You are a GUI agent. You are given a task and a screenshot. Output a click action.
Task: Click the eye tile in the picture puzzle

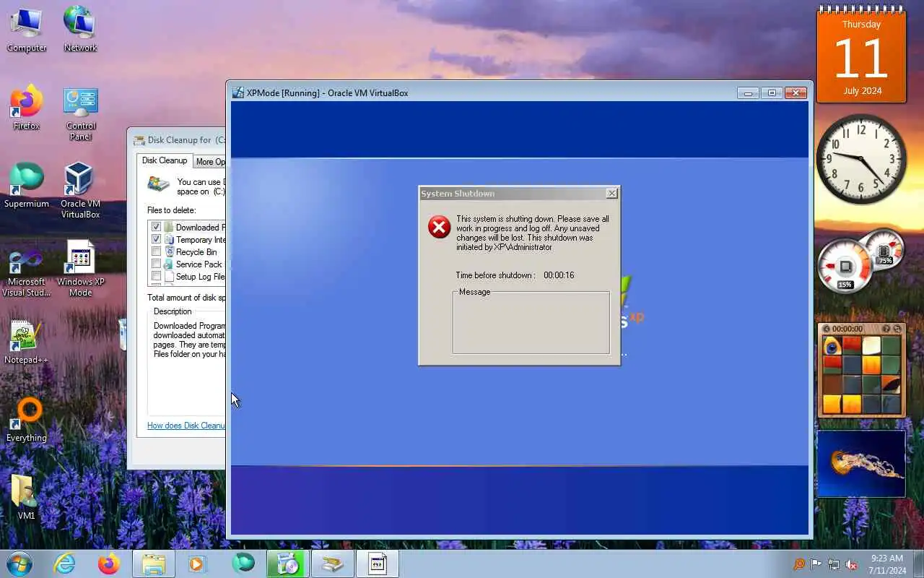point(832,345)
